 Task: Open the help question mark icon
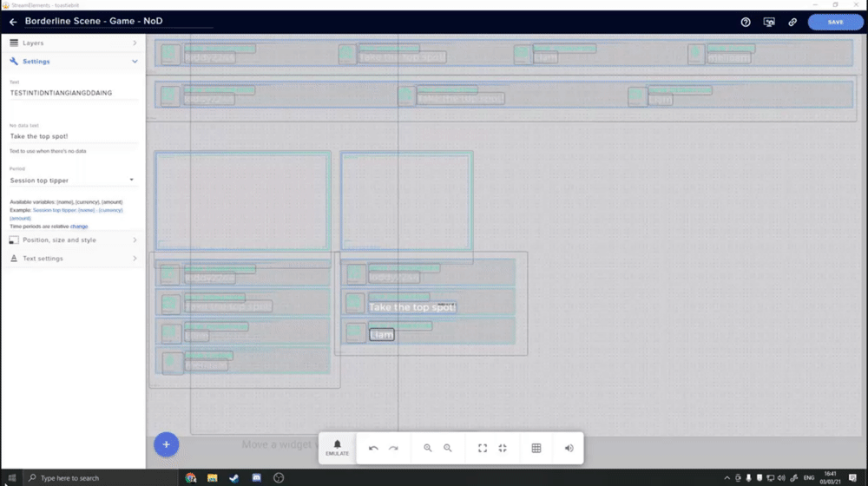746,23
